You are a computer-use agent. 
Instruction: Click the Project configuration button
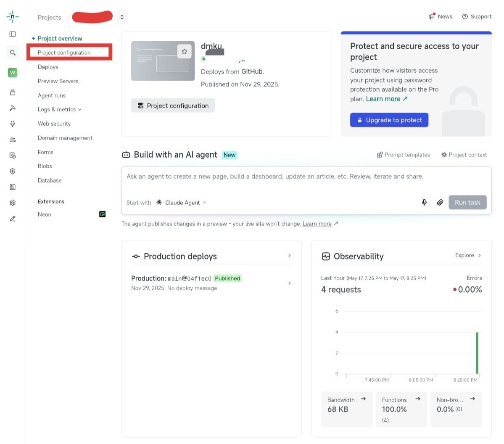click(x=173, y=106)
